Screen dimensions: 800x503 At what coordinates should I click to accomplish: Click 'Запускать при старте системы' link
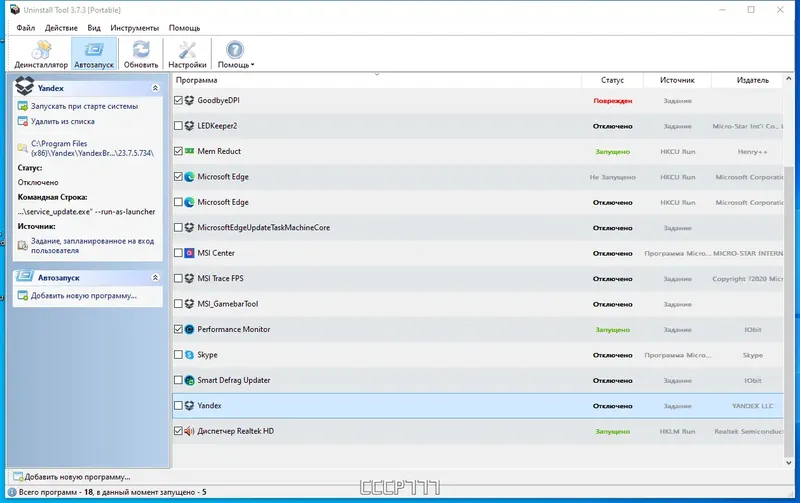point(84,106)
